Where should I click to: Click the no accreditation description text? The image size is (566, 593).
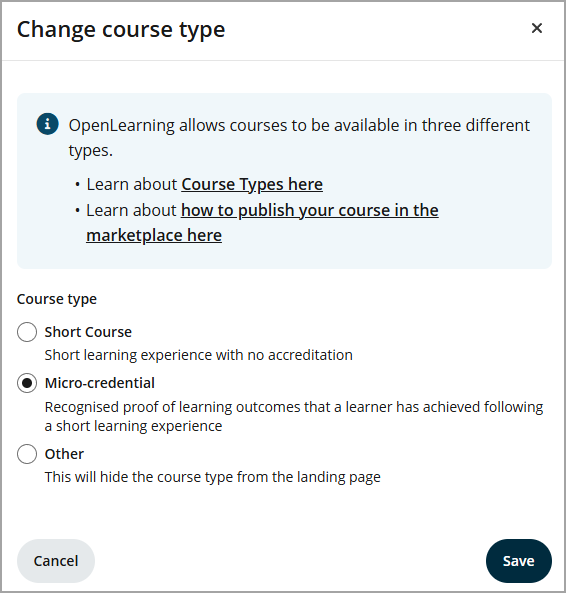pos(198,355)
